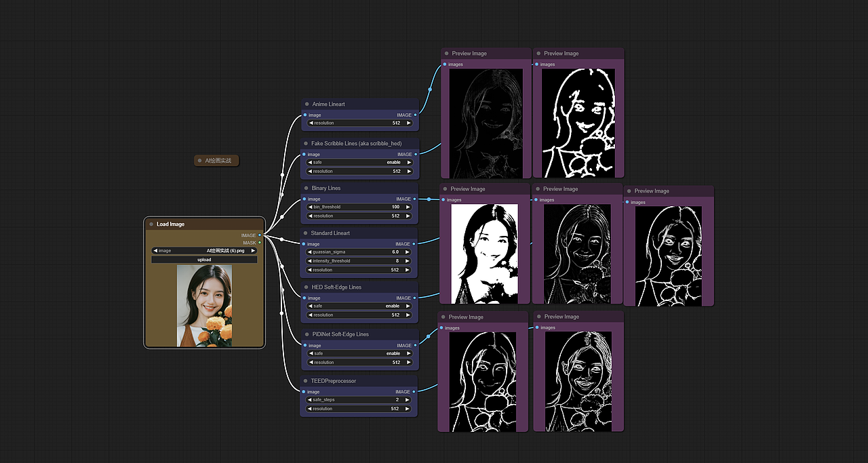The width and height of the screenshot is (868, 463).
Task: Click the AI绘画实战 note label
Action: point(218,161)
